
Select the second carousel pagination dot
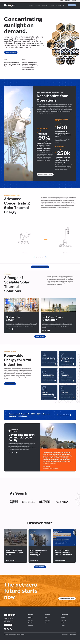click(39, 257)
